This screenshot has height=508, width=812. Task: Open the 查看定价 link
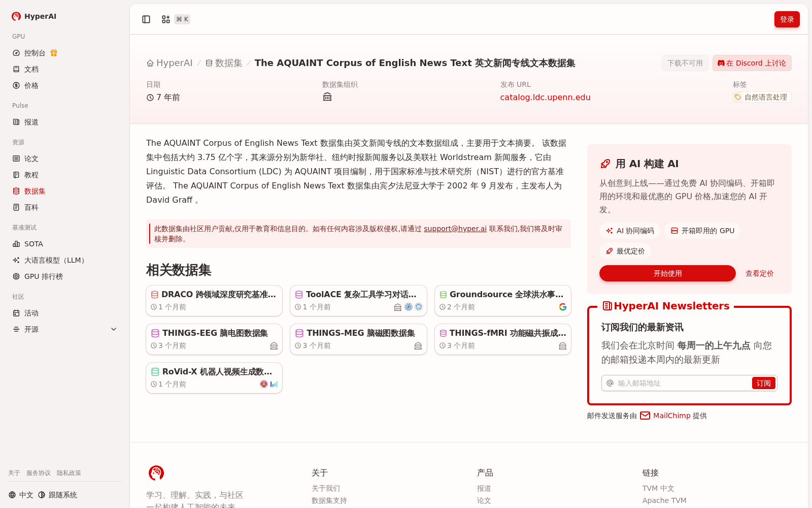tap(759, 273)
